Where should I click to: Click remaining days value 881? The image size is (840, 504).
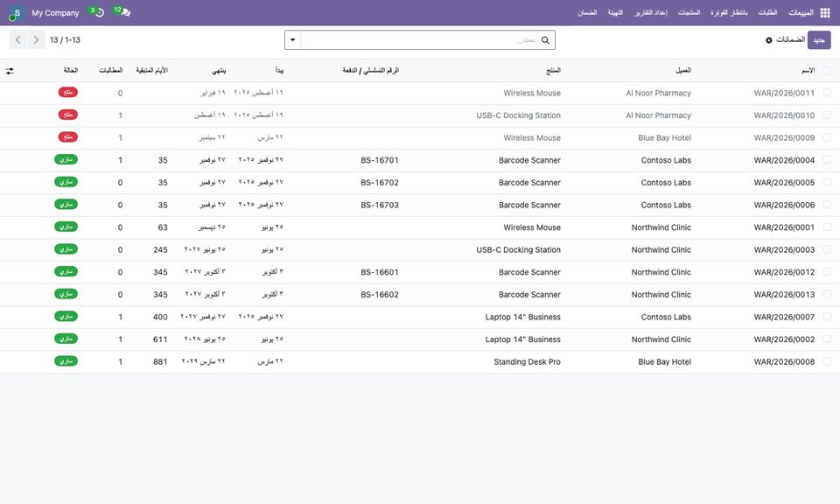coord(160,362)
